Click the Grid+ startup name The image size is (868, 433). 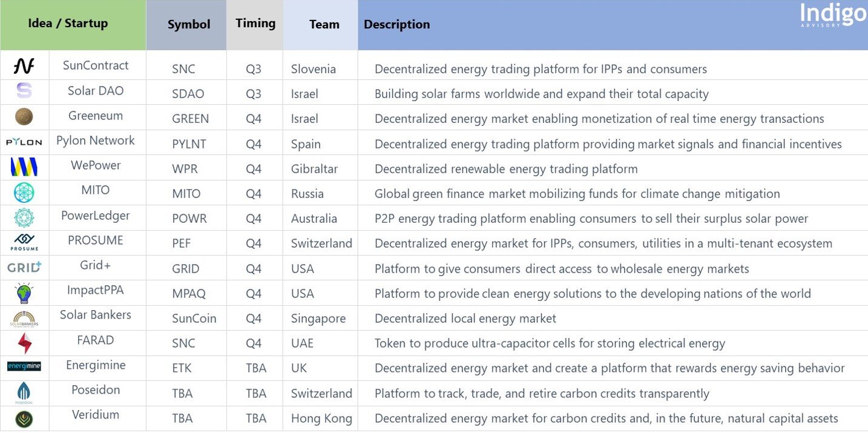pos(96,265)
